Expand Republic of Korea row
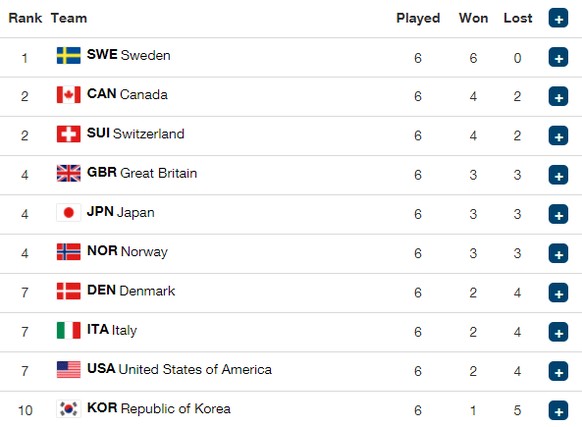The image size is (582, 427). pyautogui.click(x=558, y=410)
